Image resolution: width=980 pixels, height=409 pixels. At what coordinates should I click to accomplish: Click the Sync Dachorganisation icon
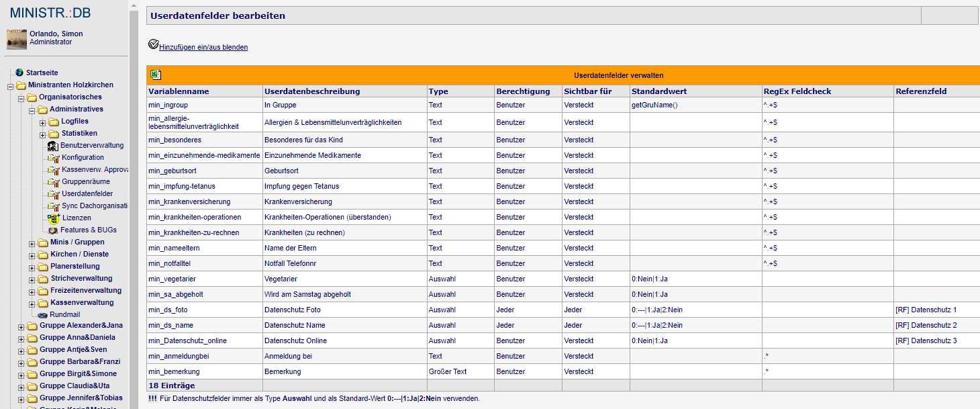tap(54, 206)
